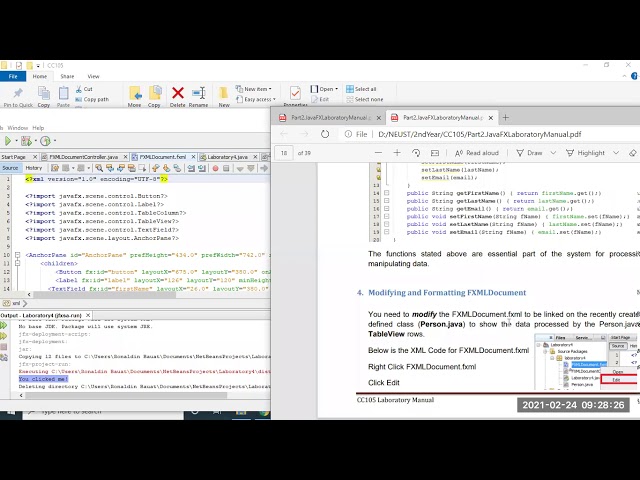Screen dimensions: 640x480
Task: Click New folder icon in File Explorer
Action: point(223,93)
